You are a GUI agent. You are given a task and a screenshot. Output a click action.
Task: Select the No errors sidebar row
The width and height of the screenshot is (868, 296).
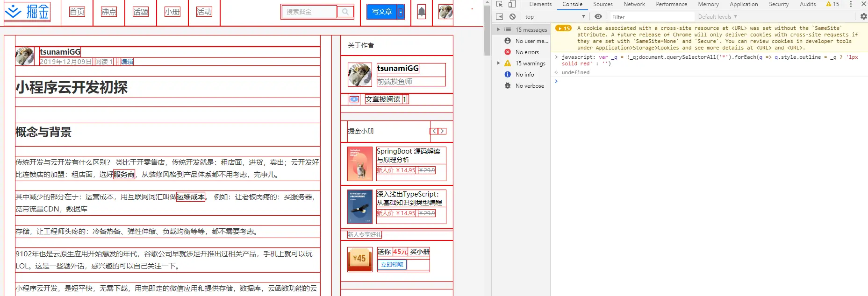[522, 52]
